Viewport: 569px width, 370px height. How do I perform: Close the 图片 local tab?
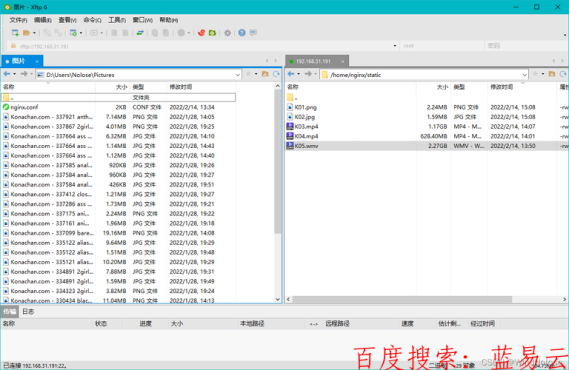(37, 61)
